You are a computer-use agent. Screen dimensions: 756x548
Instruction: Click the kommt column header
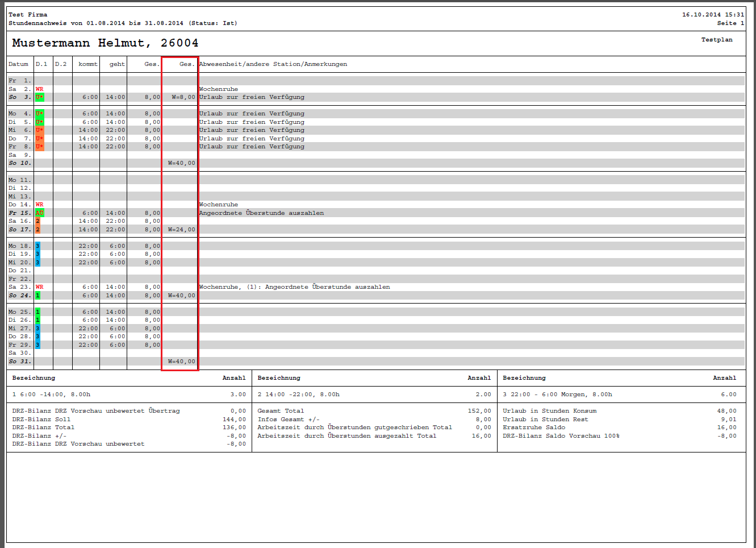(x=88, y=64)
